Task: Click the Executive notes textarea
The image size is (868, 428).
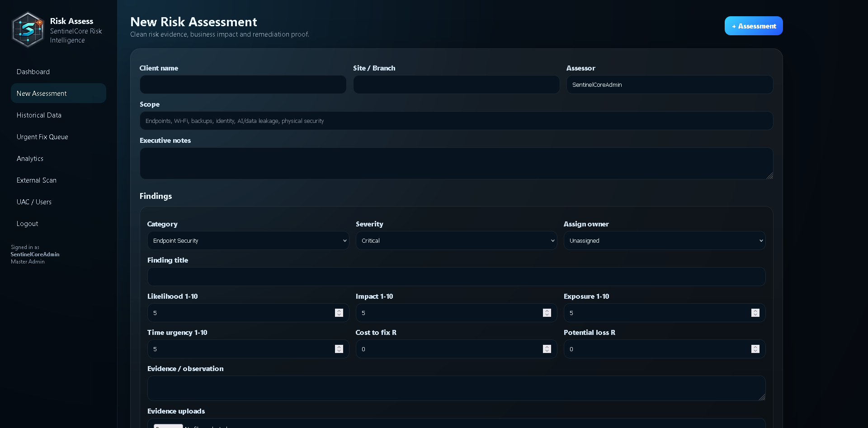Action: pyautogui.click(x=456, y=164)
